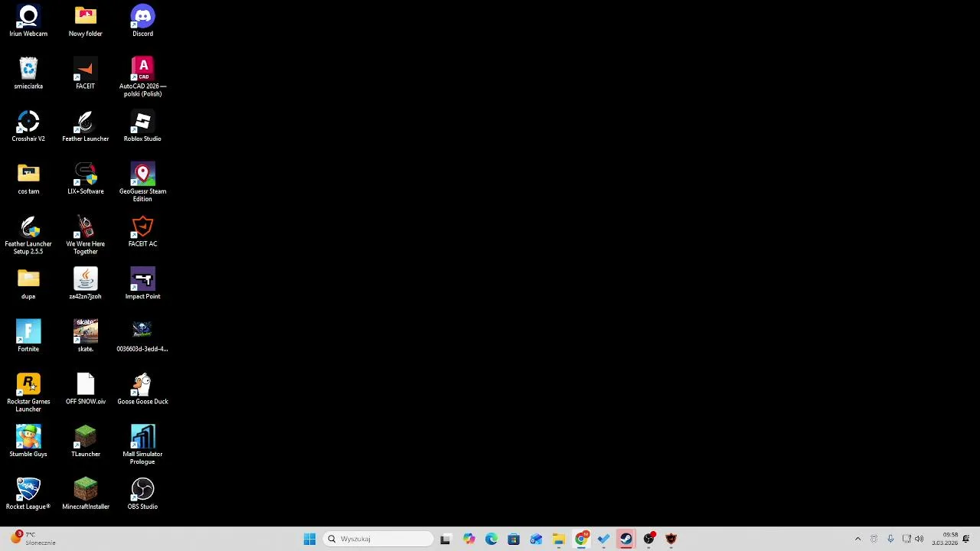The image size is (980, 551).
Task: Click the Wyszukaj search box
Action: pyautogui.click(x=378, y=539)
